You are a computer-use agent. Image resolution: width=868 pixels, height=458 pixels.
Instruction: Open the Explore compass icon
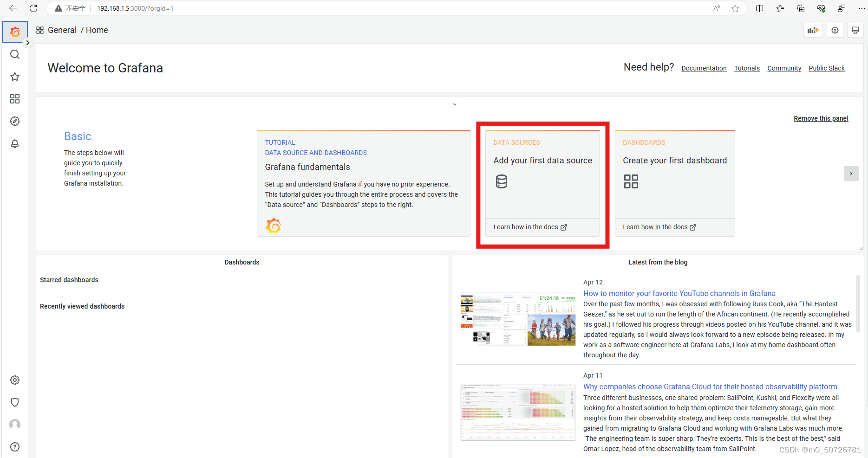click(15, 121)
